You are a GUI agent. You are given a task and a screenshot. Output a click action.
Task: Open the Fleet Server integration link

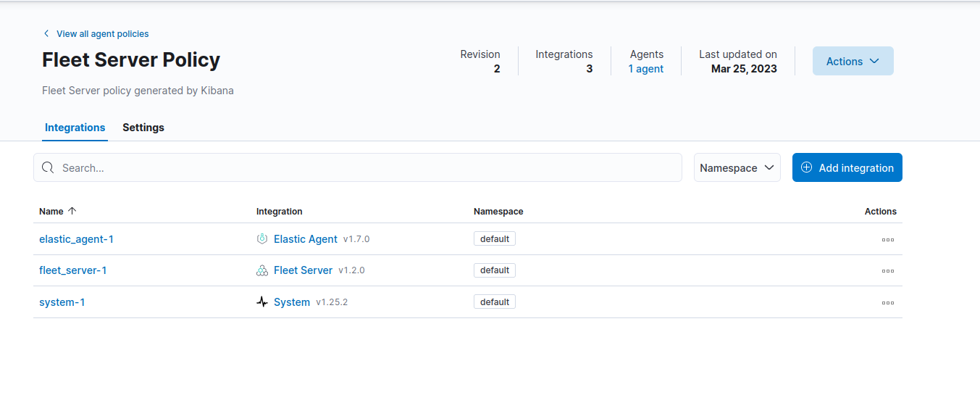coord(303,270)
